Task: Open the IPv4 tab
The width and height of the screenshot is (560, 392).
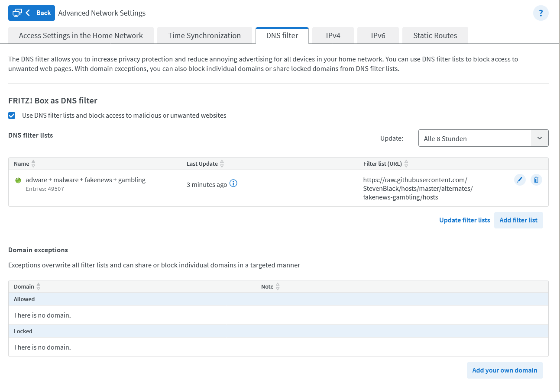Action: (333, 35)
